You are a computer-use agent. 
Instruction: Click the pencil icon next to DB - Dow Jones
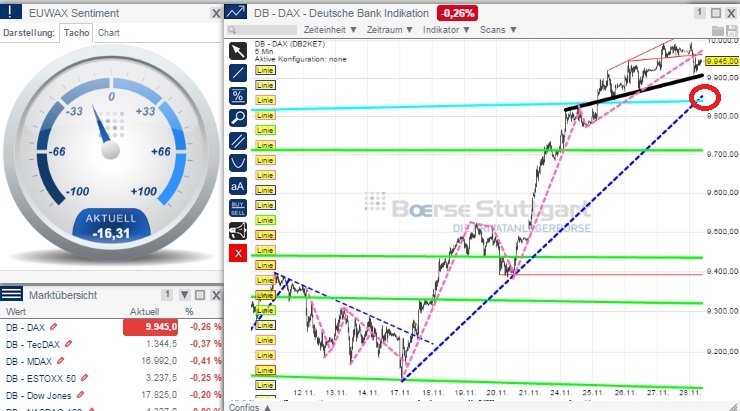pyautogui.click(x=80, y=394)
